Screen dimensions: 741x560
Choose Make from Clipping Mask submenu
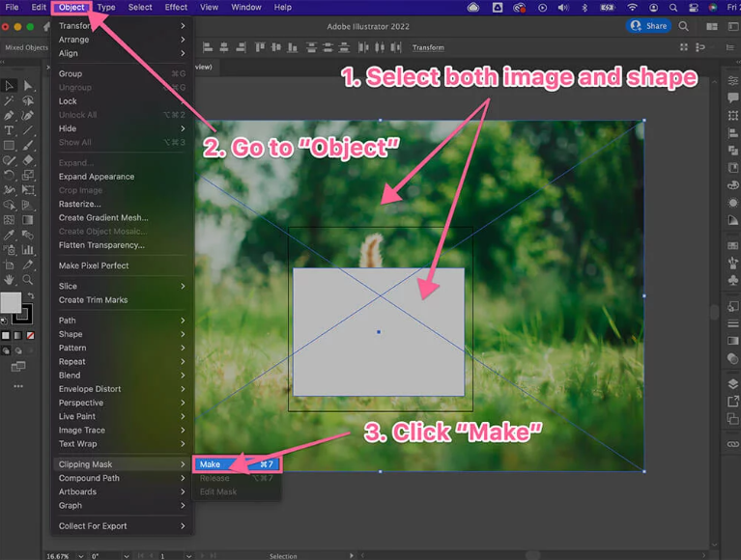pos(237,464)
